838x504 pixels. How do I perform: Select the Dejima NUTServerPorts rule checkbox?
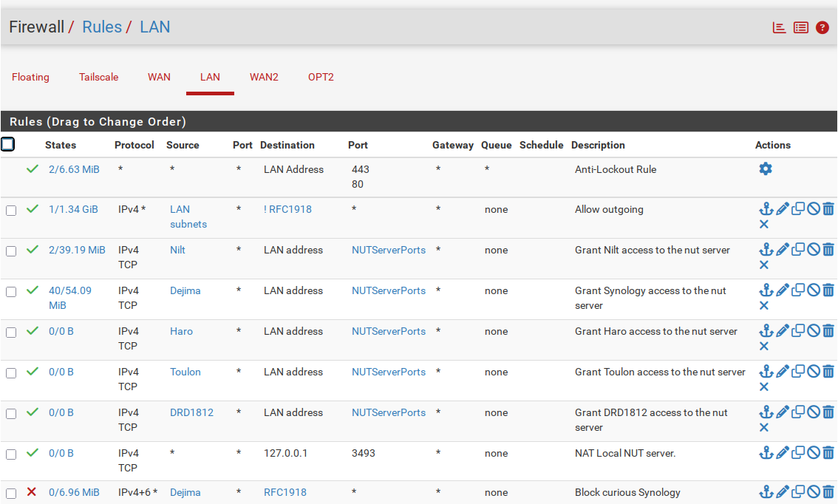(x=10, y=292)
